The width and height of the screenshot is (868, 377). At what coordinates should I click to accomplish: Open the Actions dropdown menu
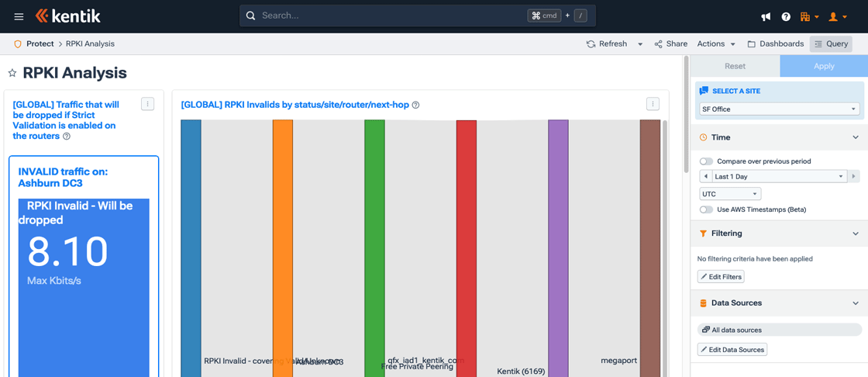(x=716, y=43)
